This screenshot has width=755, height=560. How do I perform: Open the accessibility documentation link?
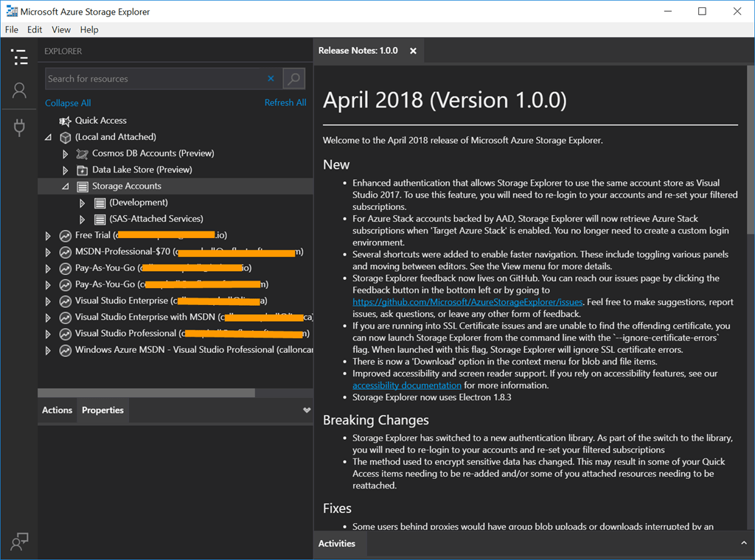click(x=406, y=385)
